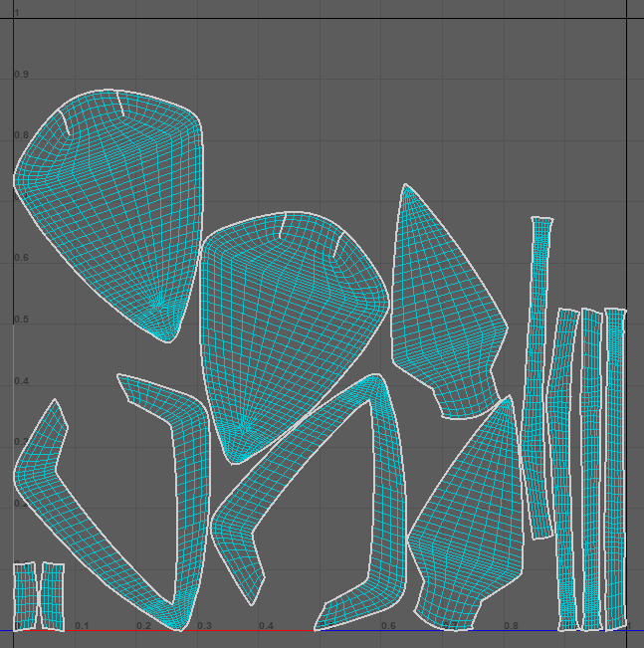Pick the rightmost narrow strip shell

coord(616,468)
